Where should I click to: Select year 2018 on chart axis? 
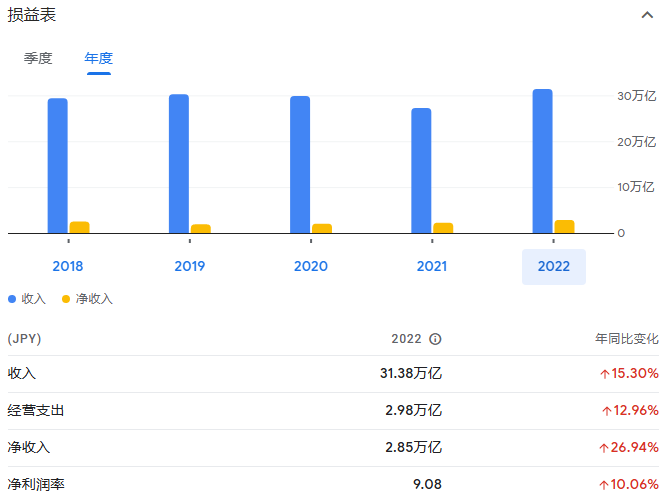click(x=68, y=266)
